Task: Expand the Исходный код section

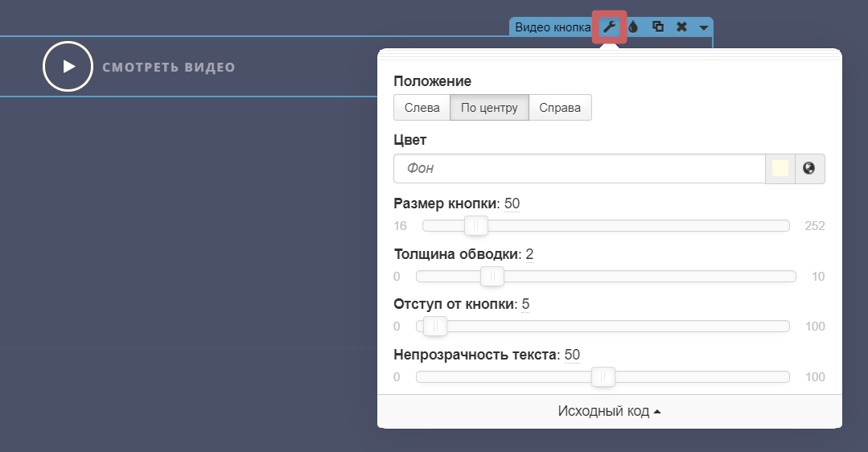Action: pos(609,411)
